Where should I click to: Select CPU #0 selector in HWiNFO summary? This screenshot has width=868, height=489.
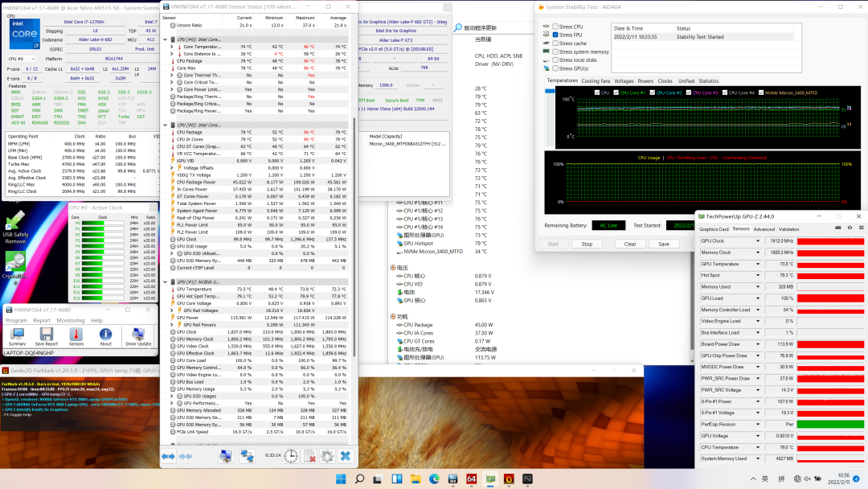(23, 59)
